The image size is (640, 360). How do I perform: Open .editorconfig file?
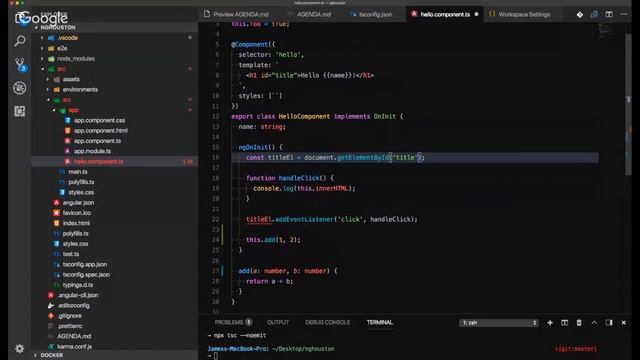tap(73, 305)
